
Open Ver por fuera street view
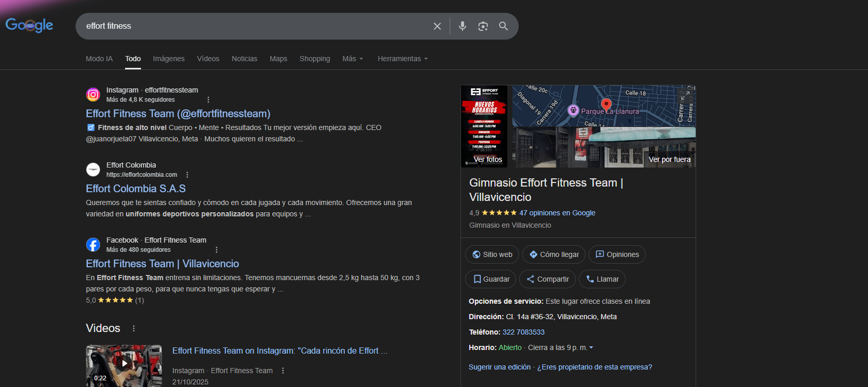tap(604, 147)
